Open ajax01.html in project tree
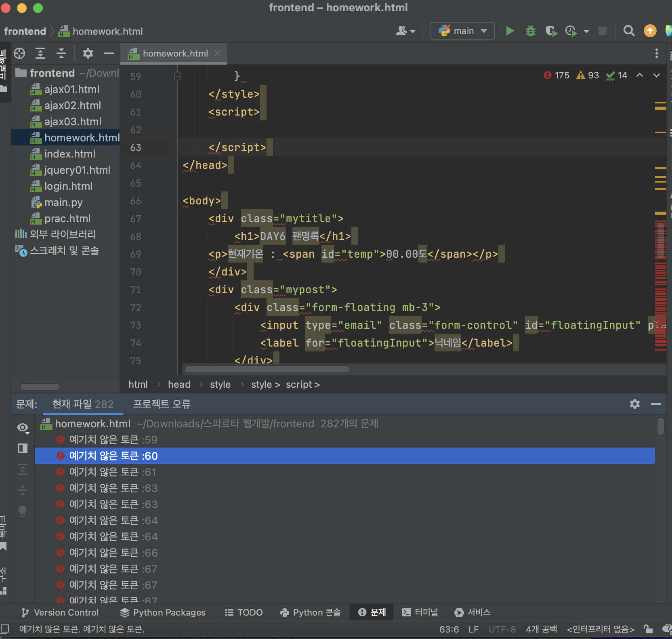 (x=65, y=89)
